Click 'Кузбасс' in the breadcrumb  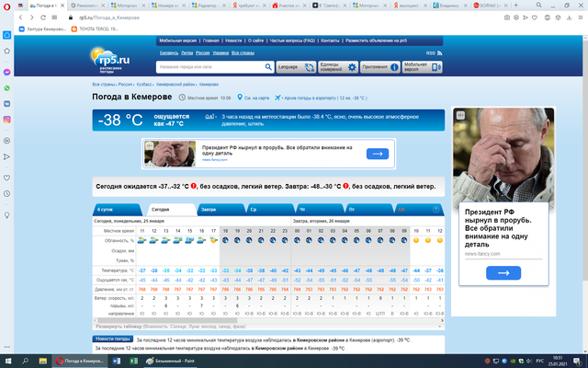pos(144,85)
